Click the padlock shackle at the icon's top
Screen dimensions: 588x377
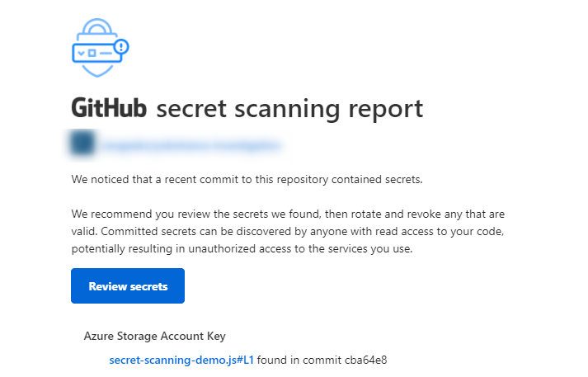point(97,26)
